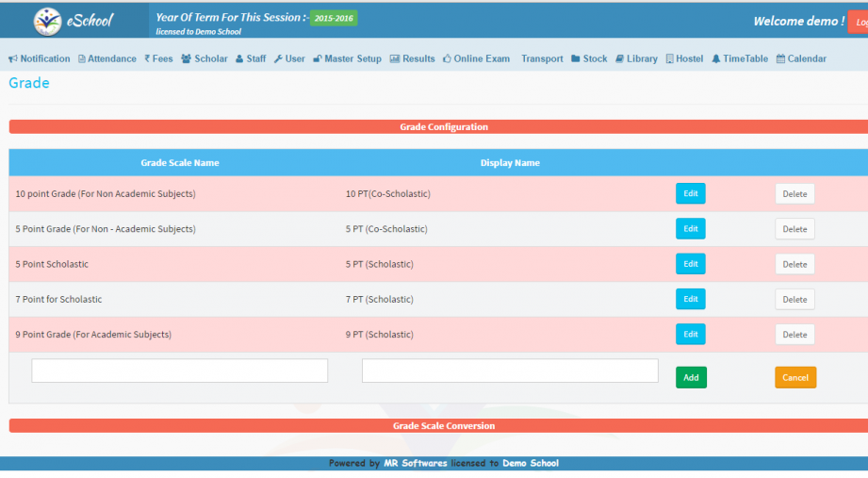The height and width of the screenshot is (478, 868).
Task: Click the green Add button
Action: click(x=691, y=377)
